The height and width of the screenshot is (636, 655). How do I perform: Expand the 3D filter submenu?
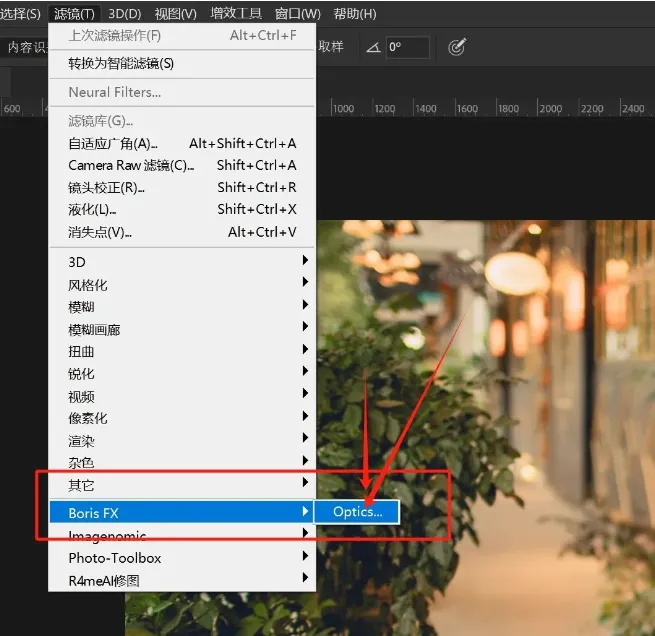click(182, 262)
